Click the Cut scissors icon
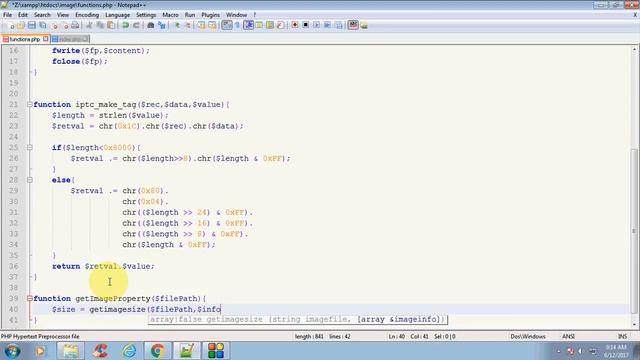Image resolution: width=640 pixels, height=360 pixels. click(89, 25)
